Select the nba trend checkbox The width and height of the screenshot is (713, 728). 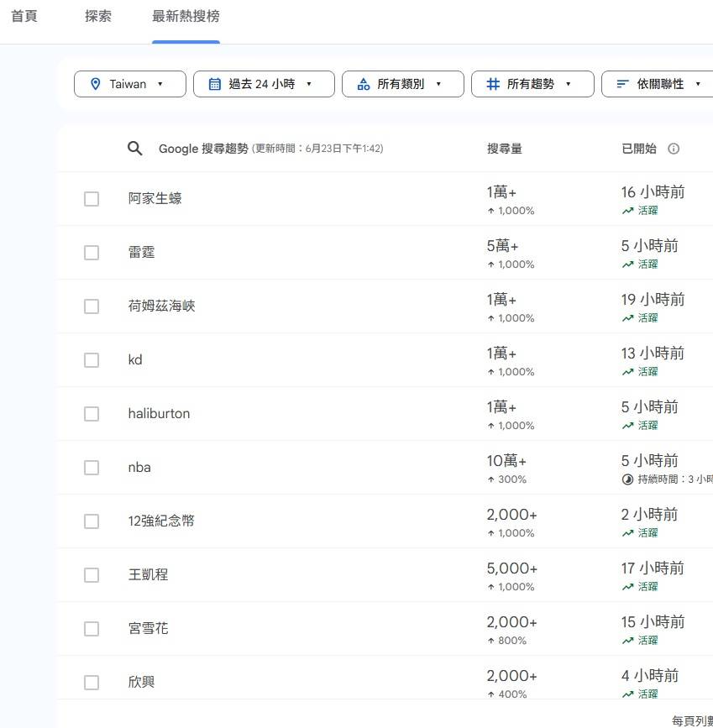click(x=92, y=468)
